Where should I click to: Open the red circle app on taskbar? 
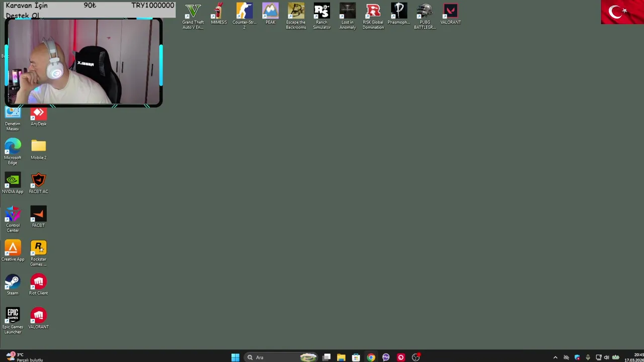(400, 357)
